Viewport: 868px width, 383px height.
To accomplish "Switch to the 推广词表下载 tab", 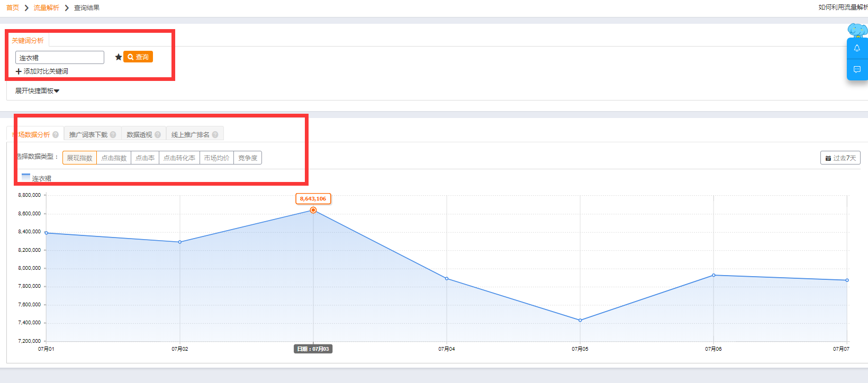I will pyautogui.click(x=93, y=134).
